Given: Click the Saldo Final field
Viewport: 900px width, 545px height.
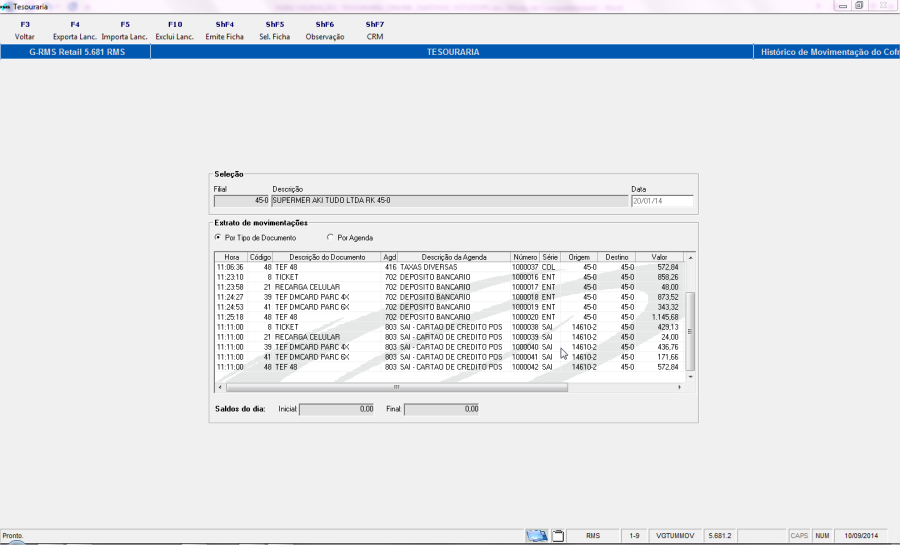Looking at the screenshot, I should [441, 409].
